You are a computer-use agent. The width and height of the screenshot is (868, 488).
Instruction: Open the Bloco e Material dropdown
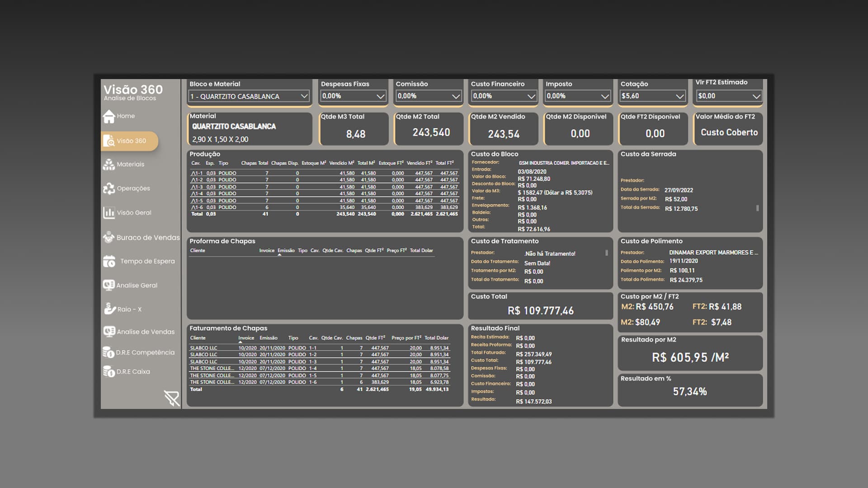(249, 96)
